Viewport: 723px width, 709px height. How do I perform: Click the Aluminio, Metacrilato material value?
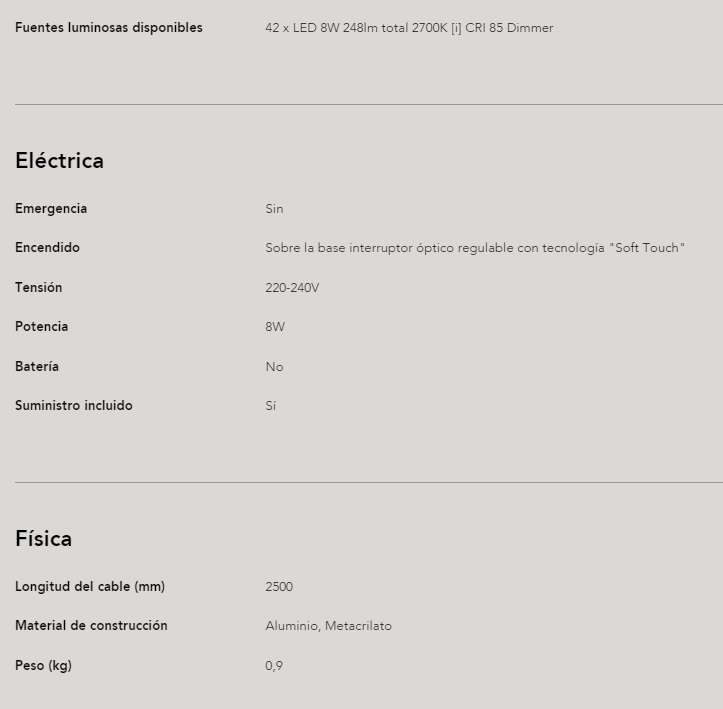click(x=328, y=626)
